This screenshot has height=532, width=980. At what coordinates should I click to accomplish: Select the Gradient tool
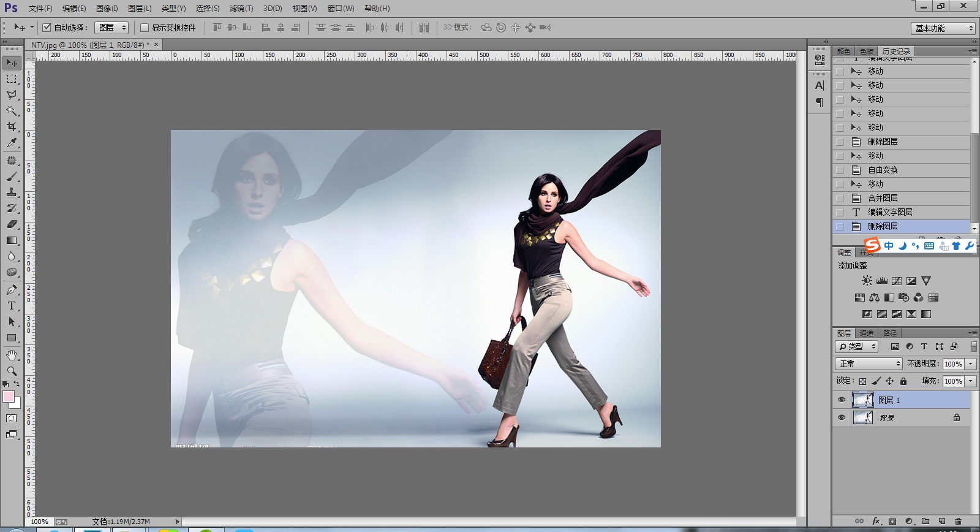point(12,240)
